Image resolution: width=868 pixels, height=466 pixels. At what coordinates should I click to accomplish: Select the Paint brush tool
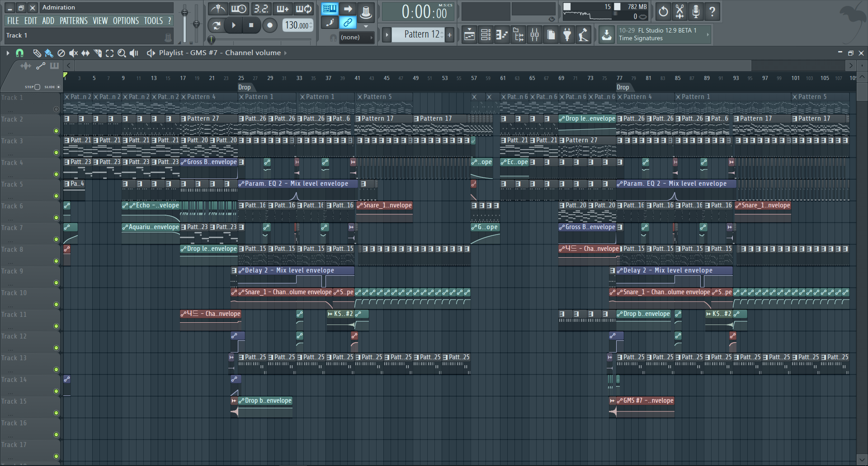tap(49, 53)
